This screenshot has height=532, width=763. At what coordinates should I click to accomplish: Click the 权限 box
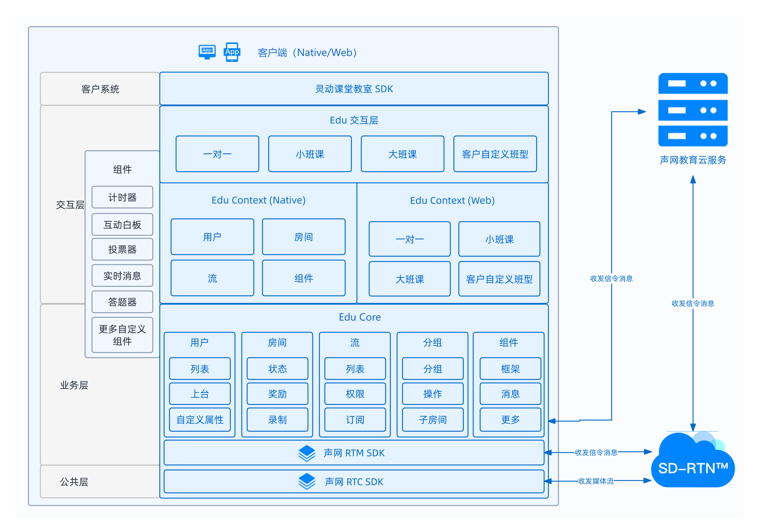(x=355, y=394)
